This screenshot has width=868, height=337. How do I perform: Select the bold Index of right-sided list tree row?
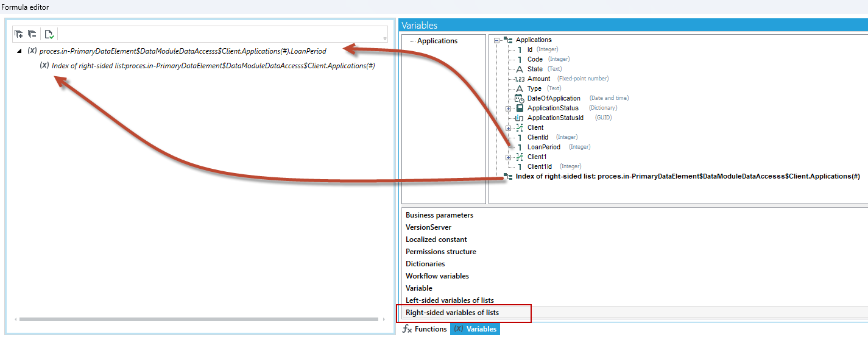coord(688,176)
